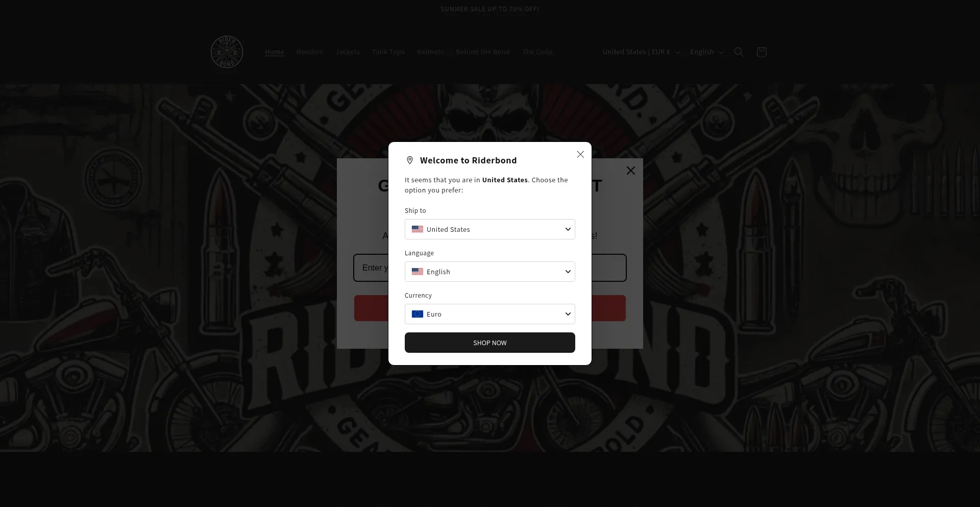Open the Hoodies menu item

coord(310,52)
